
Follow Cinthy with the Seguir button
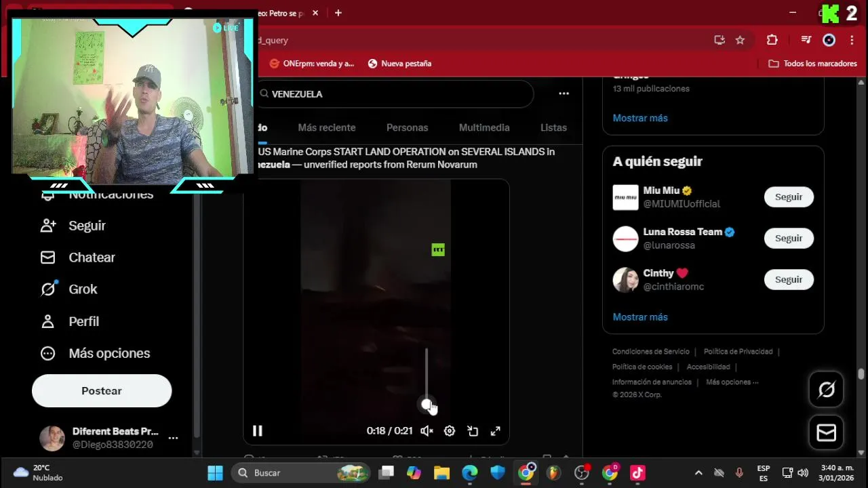point(789,280)
